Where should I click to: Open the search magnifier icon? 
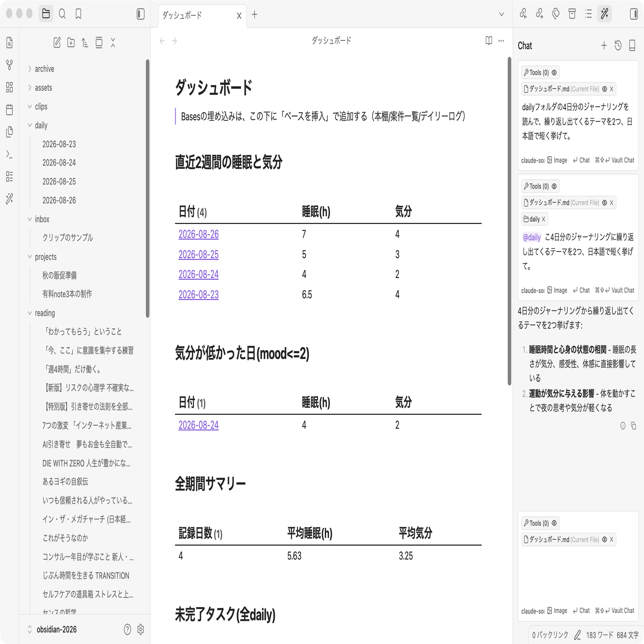pyautogui.click(x=62, y=14)
